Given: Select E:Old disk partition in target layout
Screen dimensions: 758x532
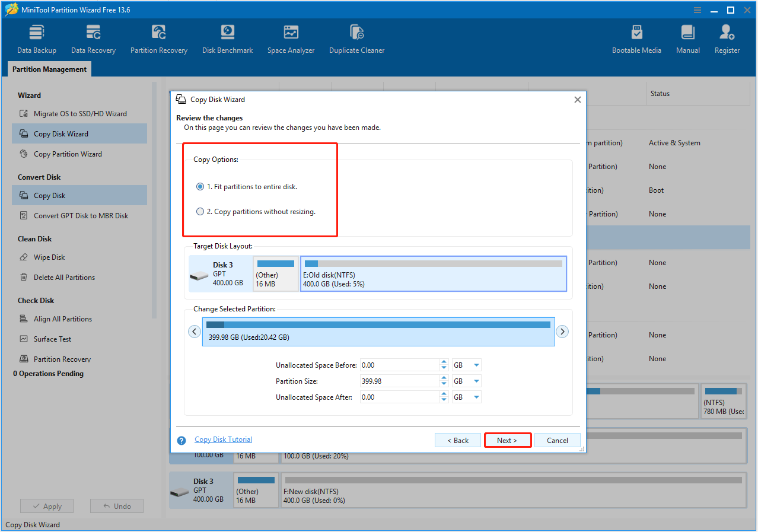Looking at the screenshot, I should (434, 274).
